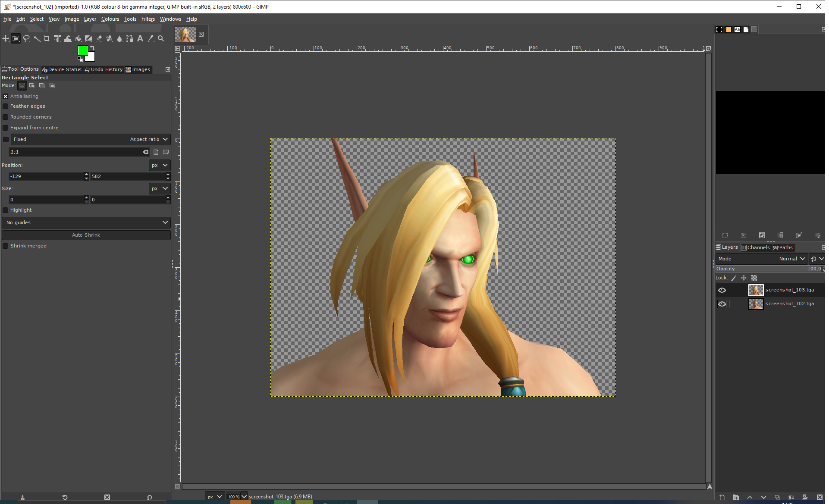Switch to the Paths tab
The height and width of the screenshot is (504, 829).
(783, 247)
